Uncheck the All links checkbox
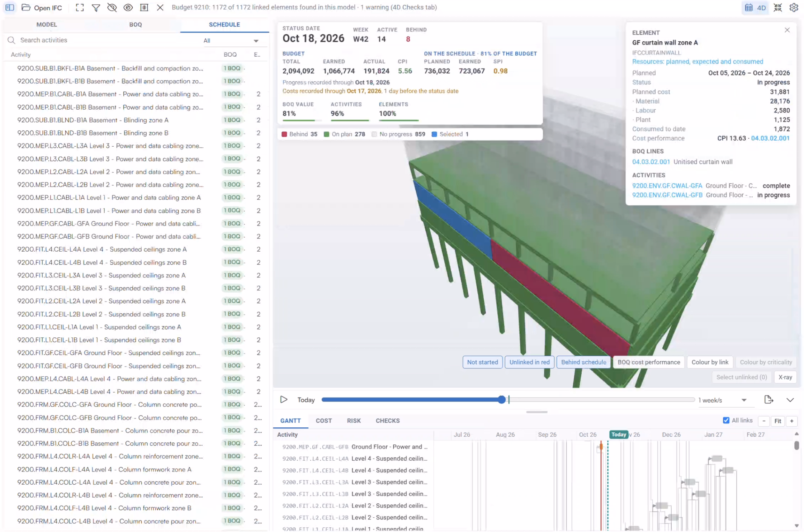 click(x=726, y=421)
